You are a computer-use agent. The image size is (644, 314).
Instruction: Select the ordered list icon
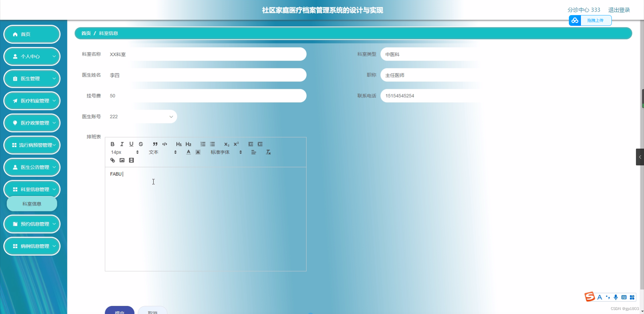(x=203, y=144)
